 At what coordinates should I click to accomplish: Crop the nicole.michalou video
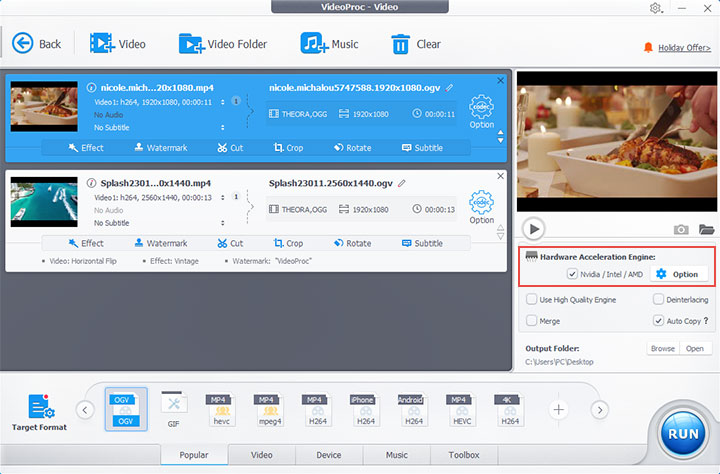tap(288, 148)
